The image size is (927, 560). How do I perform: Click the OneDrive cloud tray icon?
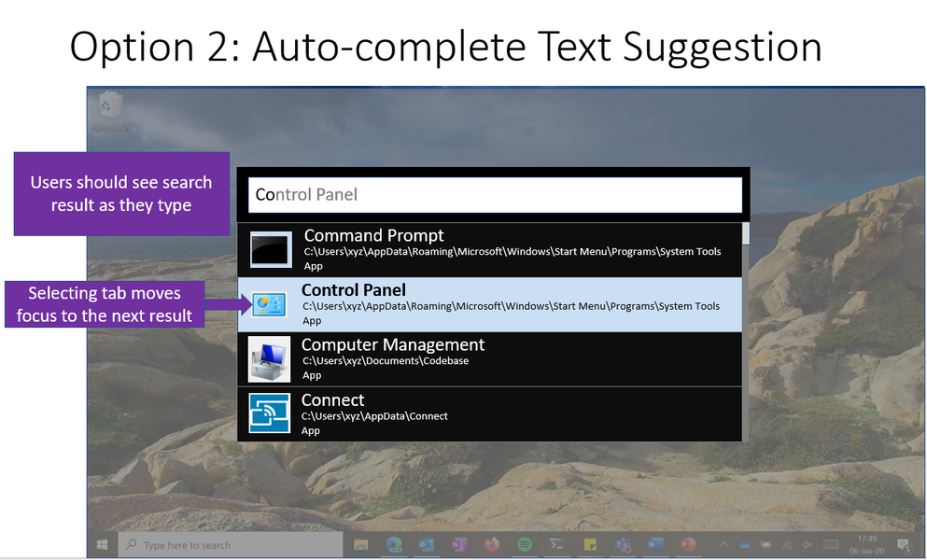[x=745, y=545]
